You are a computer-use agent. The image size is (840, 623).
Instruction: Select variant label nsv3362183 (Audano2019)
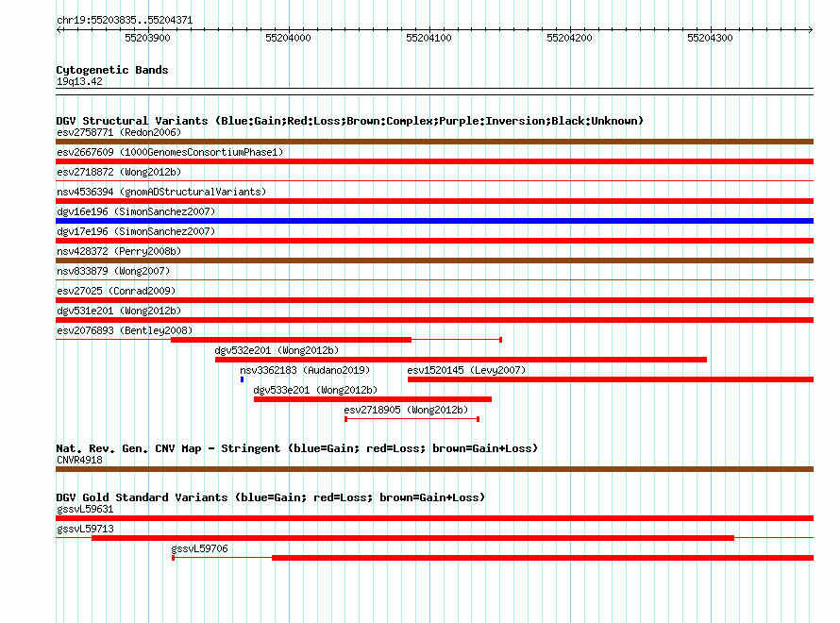(x=305, y=370)
